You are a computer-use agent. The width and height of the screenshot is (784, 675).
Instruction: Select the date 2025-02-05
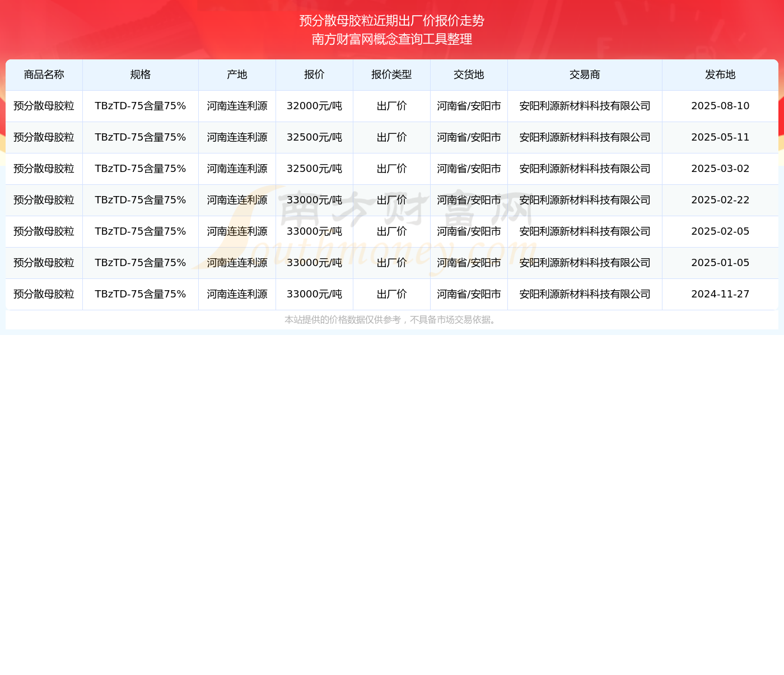coord(720,231)
